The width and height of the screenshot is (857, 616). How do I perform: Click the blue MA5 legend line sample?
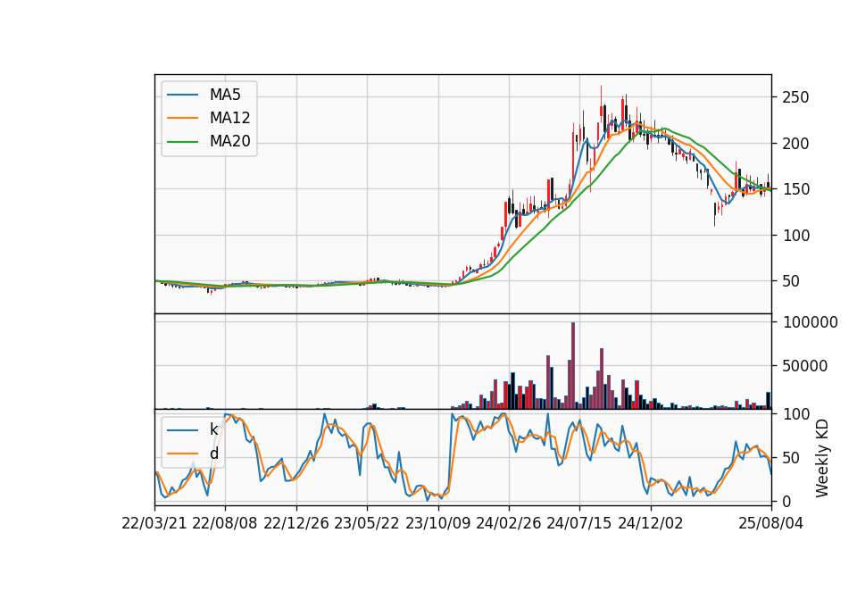tap(182, 96)
